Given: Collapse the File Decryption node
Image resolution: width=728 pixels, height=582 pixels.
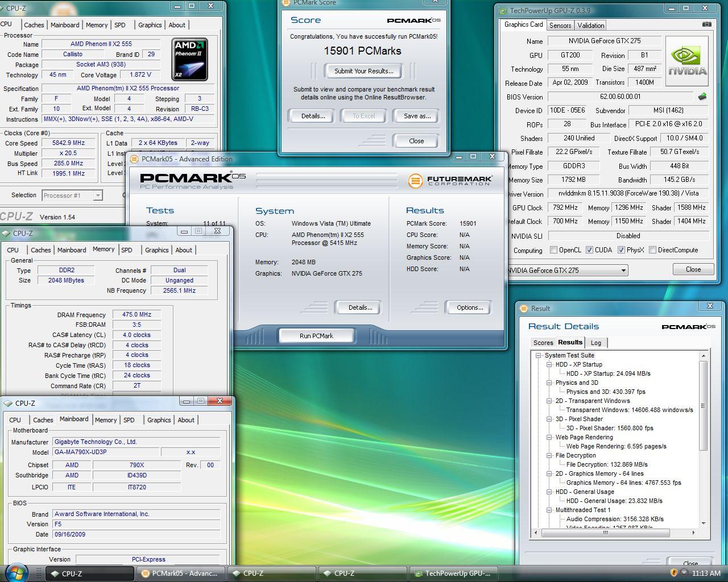Looking at the screenshot, I should [x=549, y=455].
